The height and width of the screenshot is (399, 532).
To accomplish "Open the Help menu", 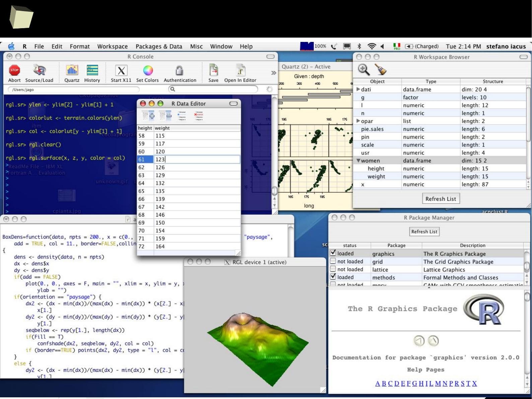I will coord(246,46).
